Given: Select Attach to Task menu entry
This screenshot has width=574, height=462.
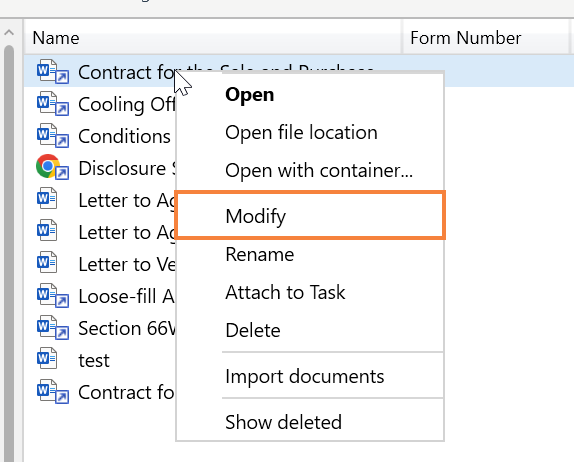Looking at the screenshot, I should (x=285, y=293).
